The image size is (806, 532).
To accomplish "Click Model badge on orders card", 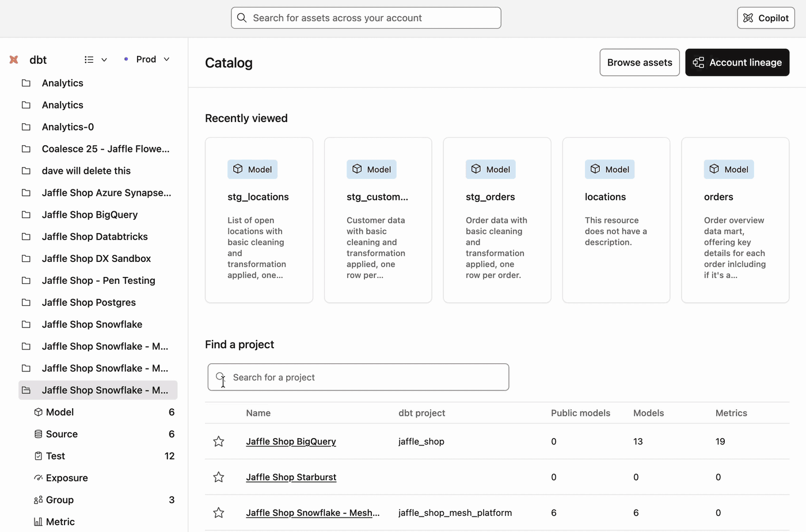I will [729, 169].
